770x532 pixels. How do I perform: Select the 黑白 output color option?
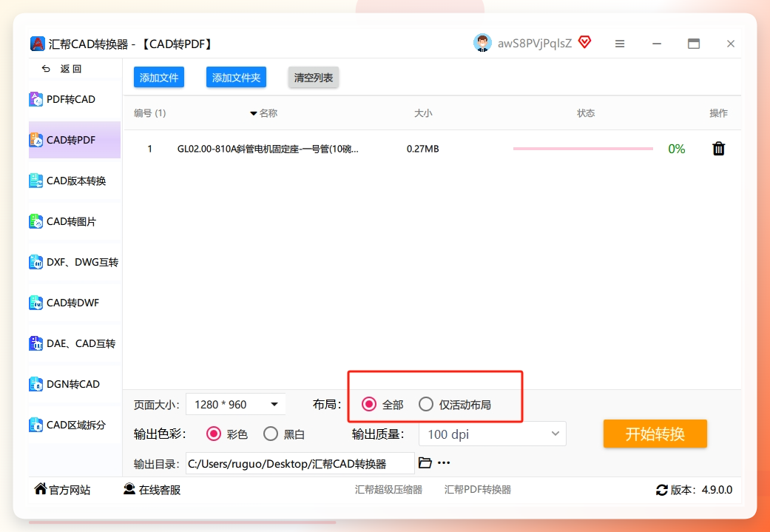click(271, 434)
